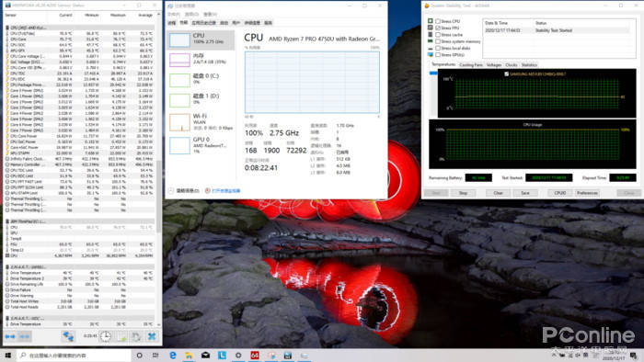Enable Stress system memory checkbox

click(438, 41)
